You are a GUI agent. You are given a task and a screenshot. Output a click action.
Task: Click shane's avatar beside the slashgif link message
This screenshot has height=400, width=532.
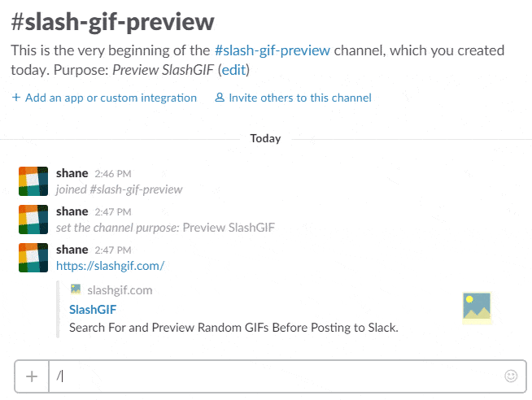[33, 258]
